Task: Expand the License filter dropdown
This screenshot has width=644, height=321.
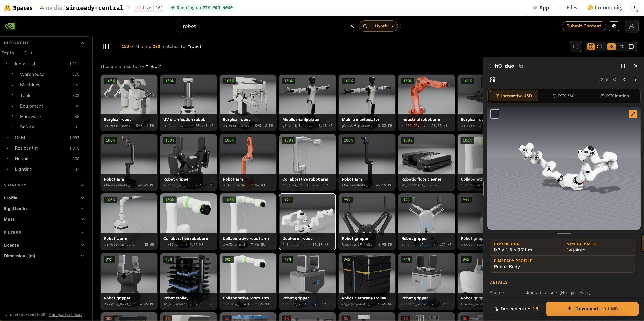Action: [x=44, y=245]
